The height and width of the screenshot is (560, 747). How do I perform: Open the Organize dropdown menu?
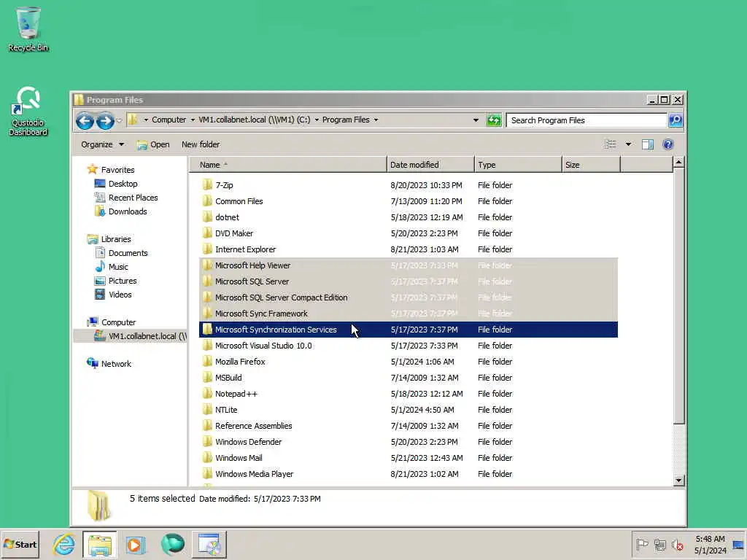tap(102, 144)
